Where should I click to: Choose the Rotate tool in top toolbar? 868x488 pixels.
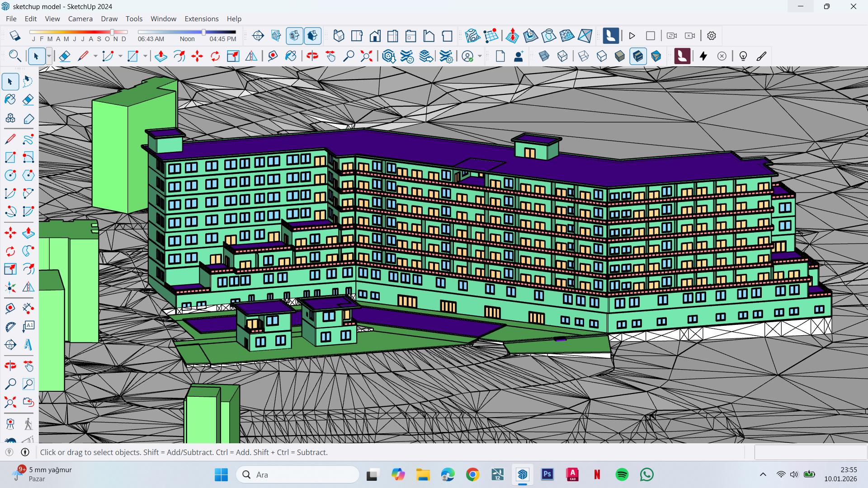tap(215, 56)
